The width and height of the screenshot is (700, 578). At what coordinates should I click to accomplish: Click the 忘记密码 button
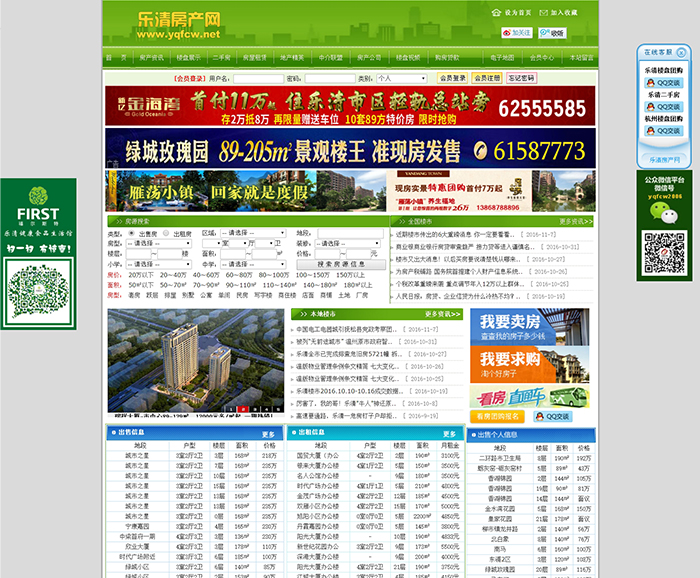pos(521,78)
